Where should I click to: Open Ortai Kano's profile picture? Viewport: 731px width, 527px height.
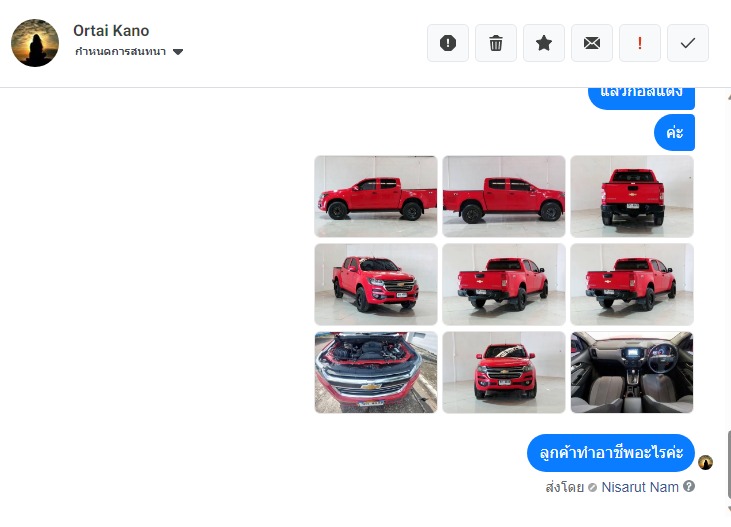tap(35, 43)
